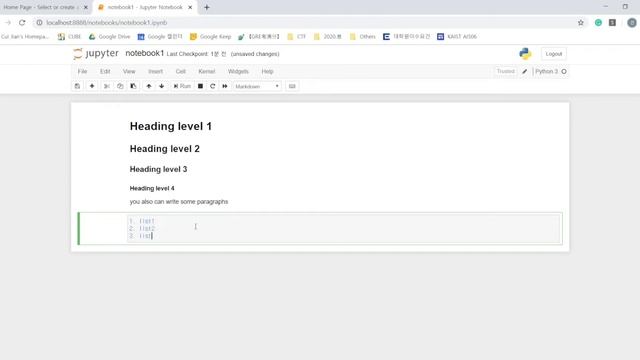640x360 pixels.
Task: Open a new browser tab
Action: [207, 7]
